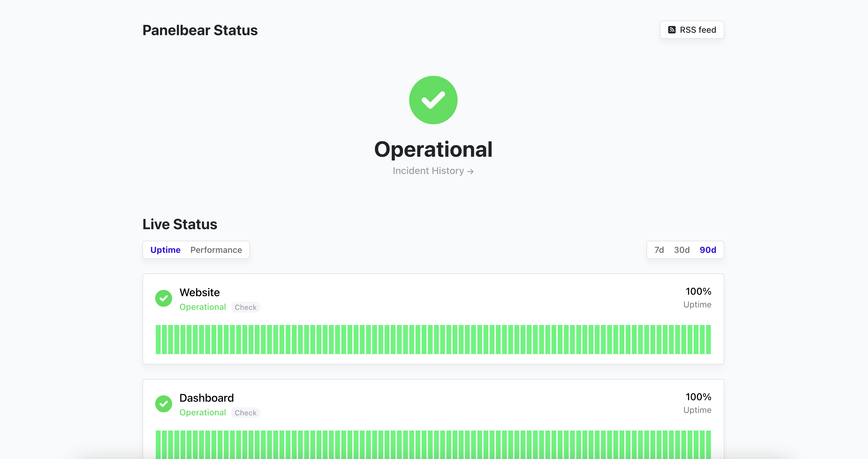This screenshot has width=868, height=459.
Task: Click the Check badge for Dashboard
Action: click(x=245, y=413)
